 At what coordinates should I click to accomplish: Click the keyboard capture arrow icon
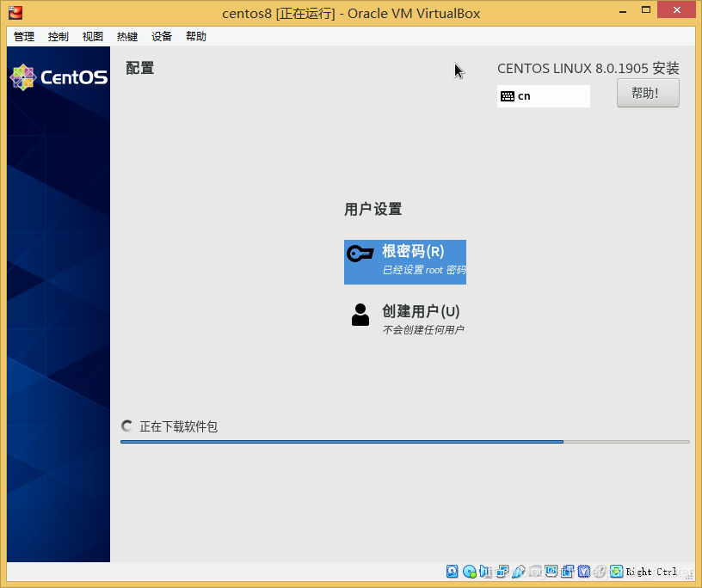(617, 572)
